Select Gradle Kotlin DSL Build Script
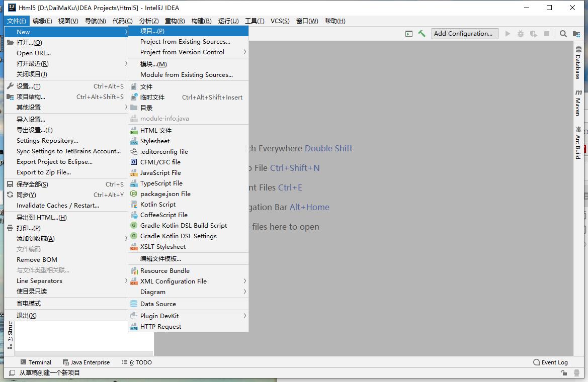This screenshot has height=382, width=588. 188,225
